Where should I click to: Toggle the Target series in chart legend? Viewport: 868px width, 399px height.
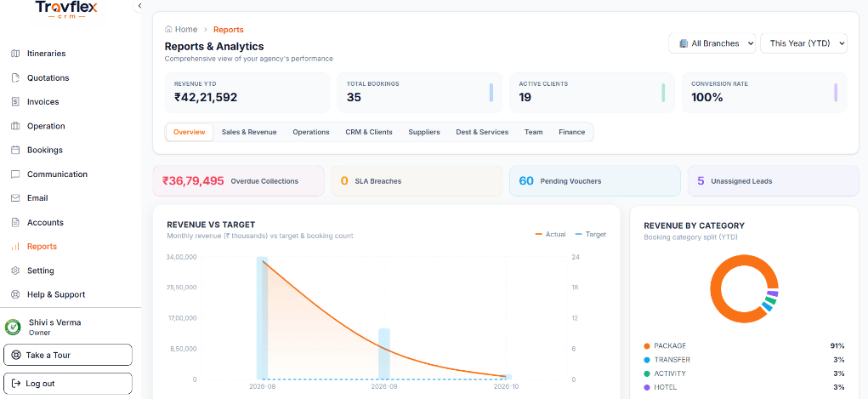[591, 235]
